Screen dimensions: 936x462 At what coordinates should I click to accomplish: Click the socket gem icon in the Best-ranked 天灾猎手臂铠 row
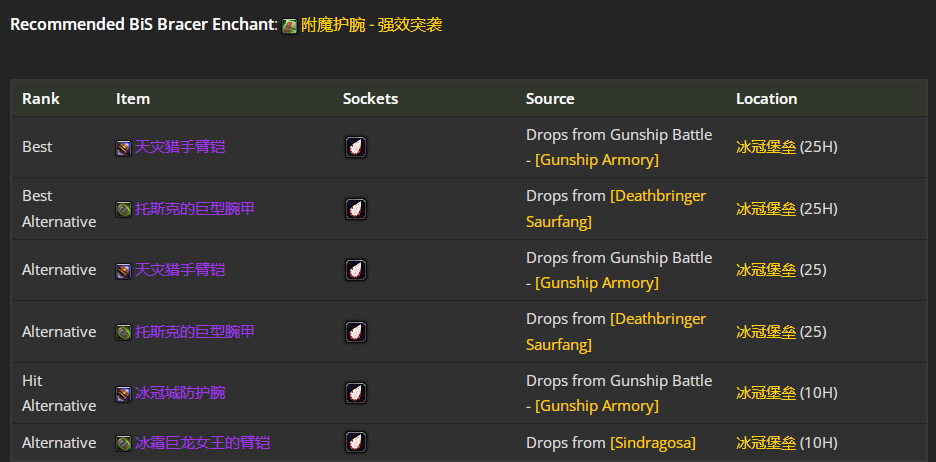[355, 147]
